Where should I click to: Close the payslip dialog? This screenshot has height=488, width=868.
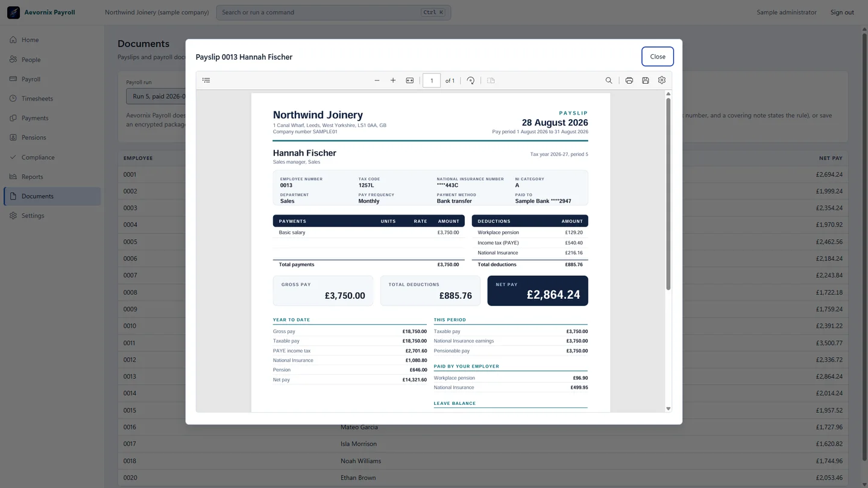(658, 57)
